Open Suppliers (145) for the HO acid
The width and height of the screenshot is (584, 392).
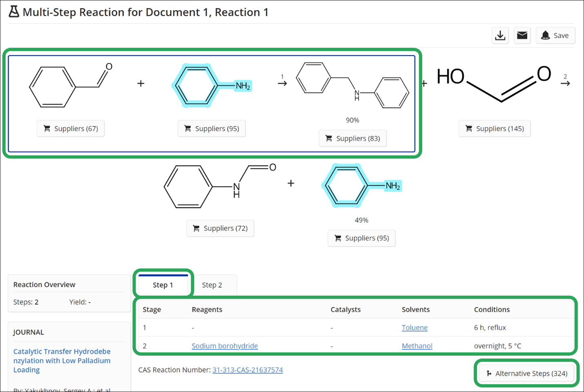(495, 128)
